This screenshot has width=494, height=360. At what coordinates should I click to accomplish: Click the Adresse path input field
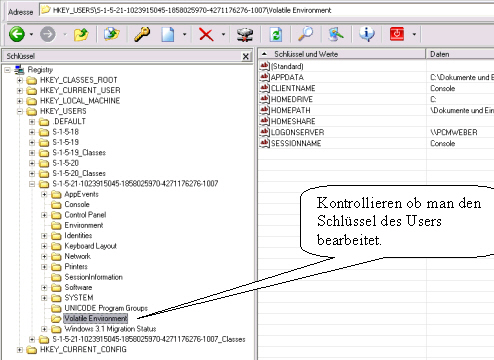point(267,10)
